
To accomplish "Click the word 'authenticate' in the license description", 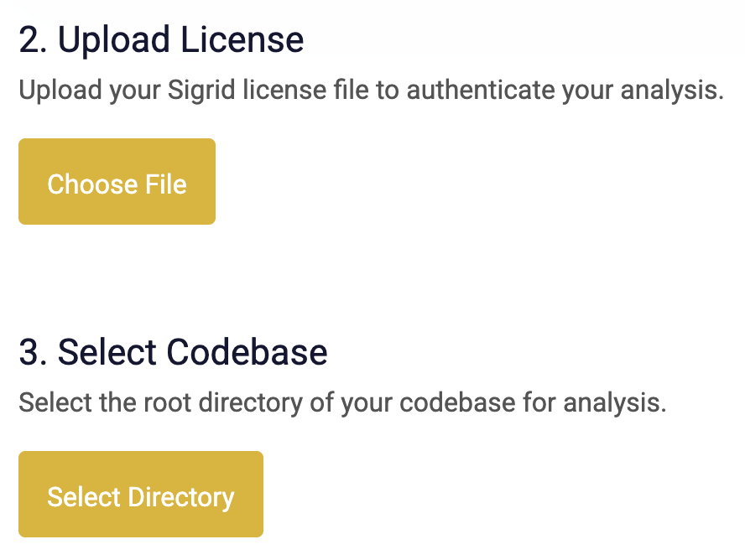I will point(481,91).
